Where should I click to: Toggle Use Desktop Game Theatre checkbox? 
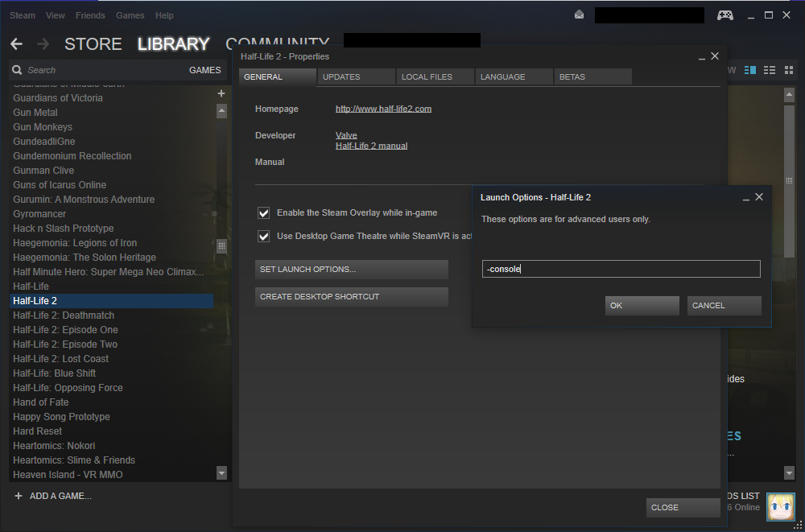pos(264,236)
